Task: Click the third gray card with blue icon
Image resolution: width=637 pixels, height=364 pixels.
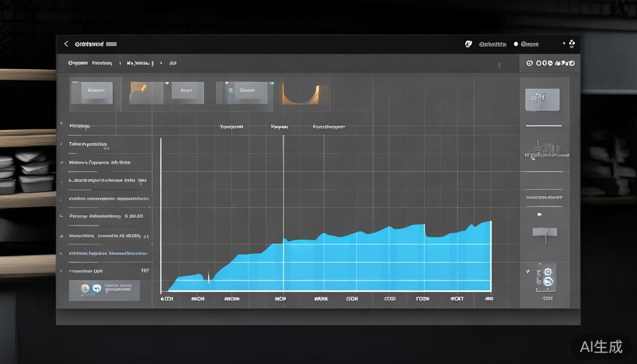Action: click(246, 91)
